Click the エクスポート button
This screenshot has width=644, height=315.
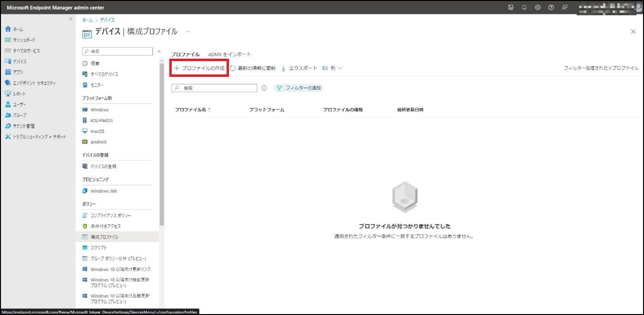pos(299,68)
